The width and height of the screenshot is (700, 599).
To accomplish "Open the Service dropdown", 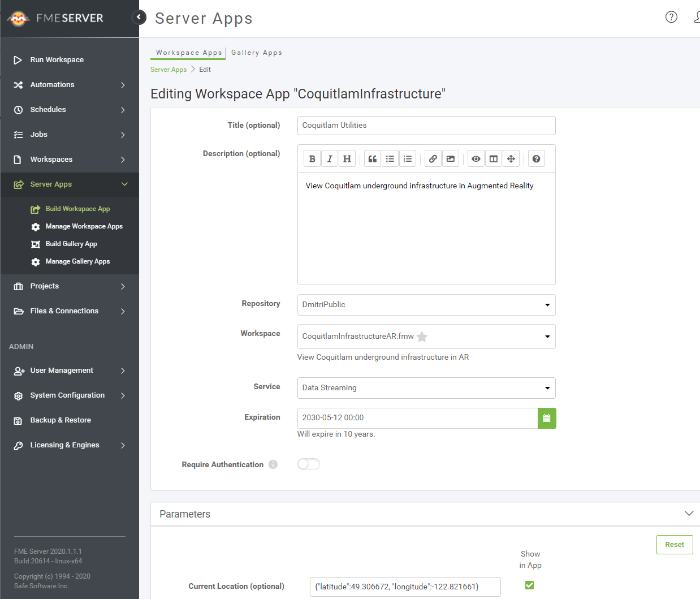I will (426, 388).
